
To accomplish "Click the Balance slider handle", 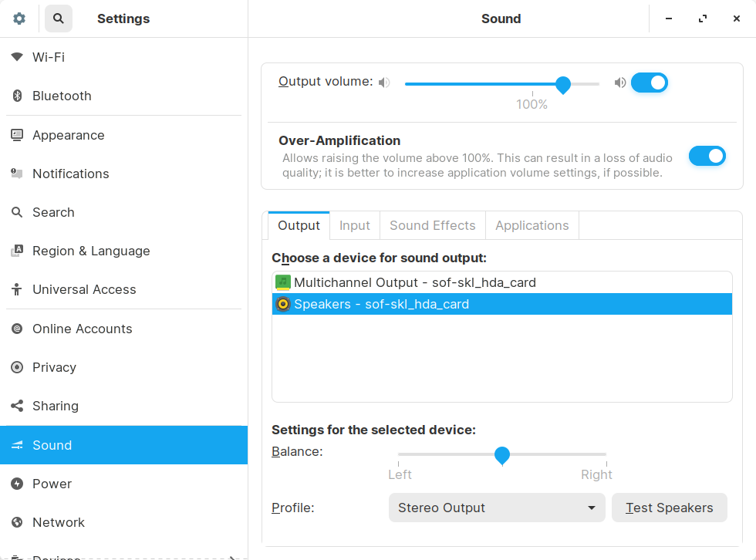I will 502,455.
